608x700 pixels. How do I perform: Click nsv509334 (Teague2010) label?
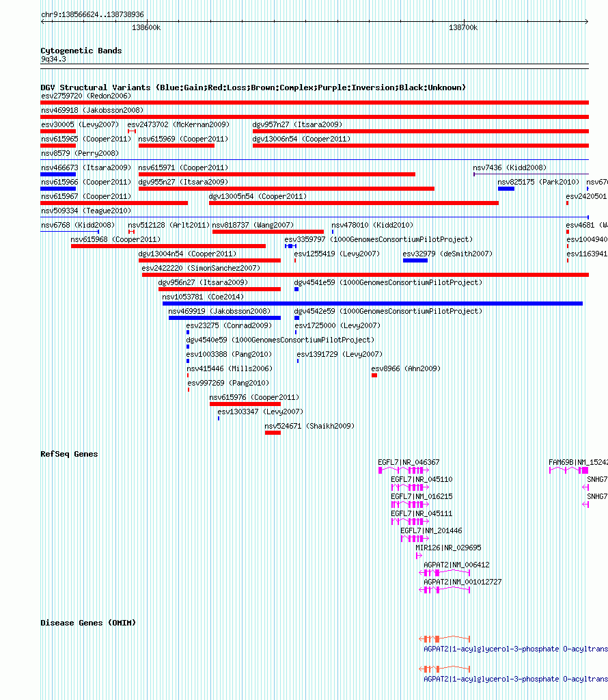86,211
